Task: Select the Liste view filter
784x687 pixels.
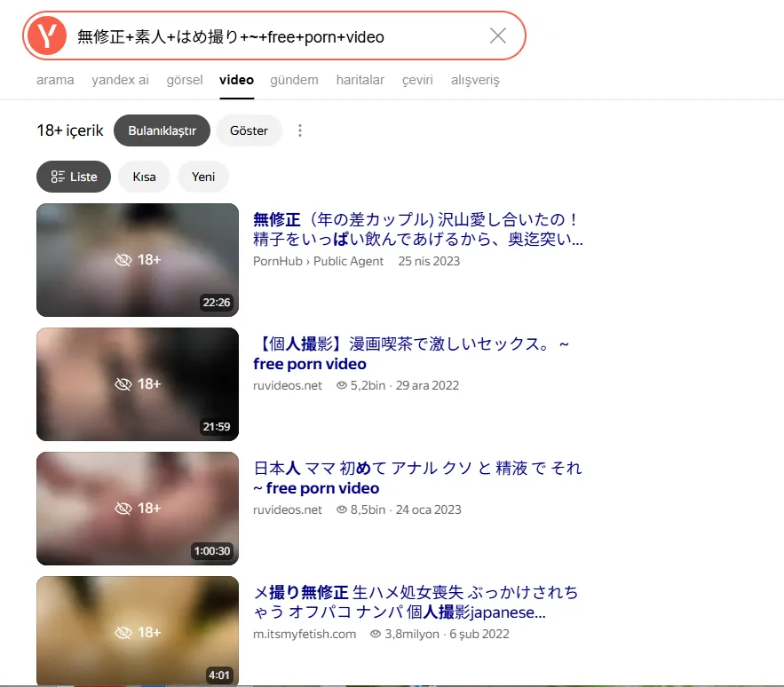Action: 74,177
